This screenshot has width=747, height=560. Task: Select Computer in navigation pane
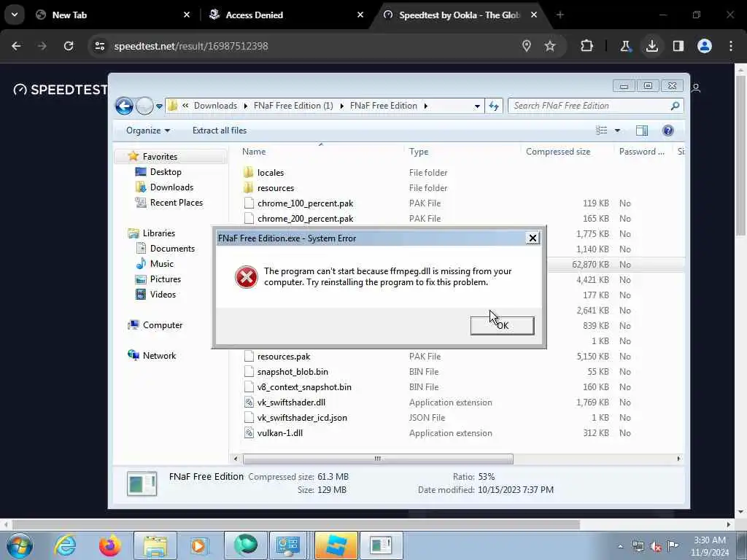click(163, 324)
